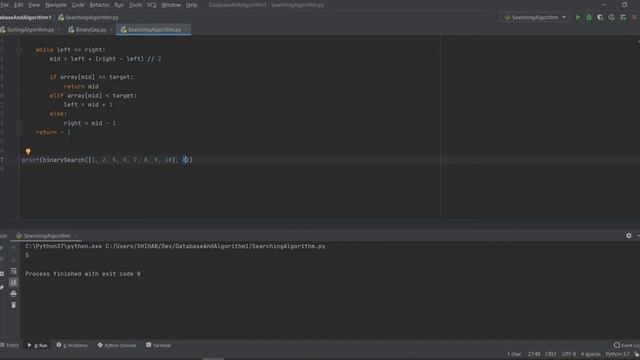640x360 pixels.
Task: Click the pin tab icon in Run panel
Action: click(2, 287)
